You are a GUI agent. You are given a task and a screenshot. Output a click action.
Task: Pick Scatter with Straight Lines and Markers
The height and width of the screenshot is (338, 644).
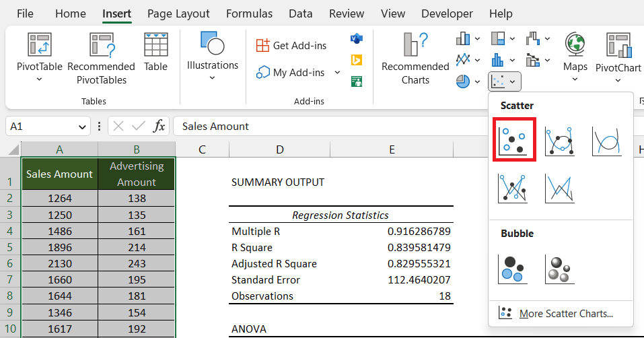coord(513,189)
